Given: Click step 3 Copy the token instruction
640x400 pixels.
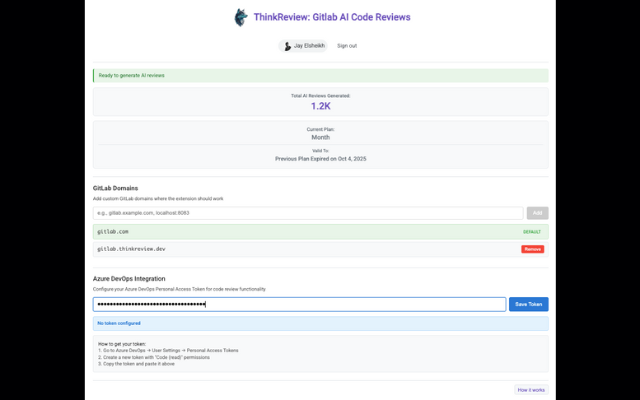Looking at the screenshot, I should click(136, 364).
